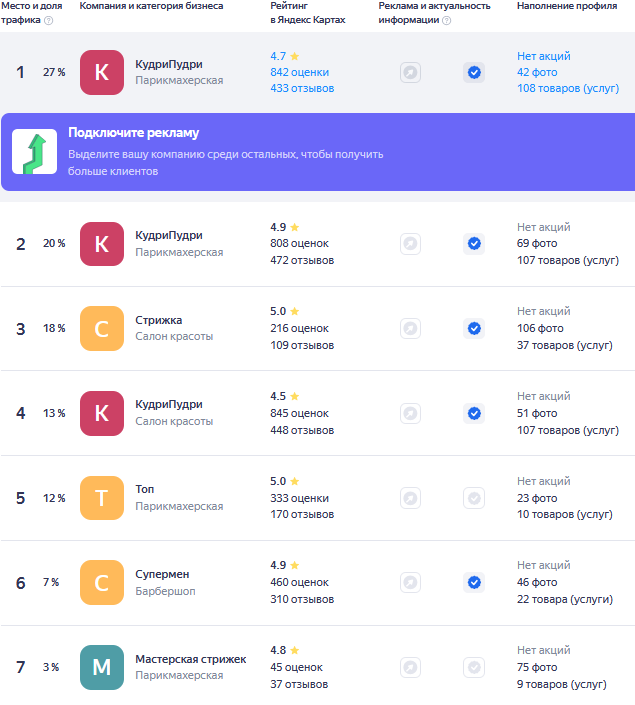The height and width of the screenshot is (705, 635).
Task: Click help icon beside 'Реклама и актуальность информации'
Action: click(x=446, y=20)
